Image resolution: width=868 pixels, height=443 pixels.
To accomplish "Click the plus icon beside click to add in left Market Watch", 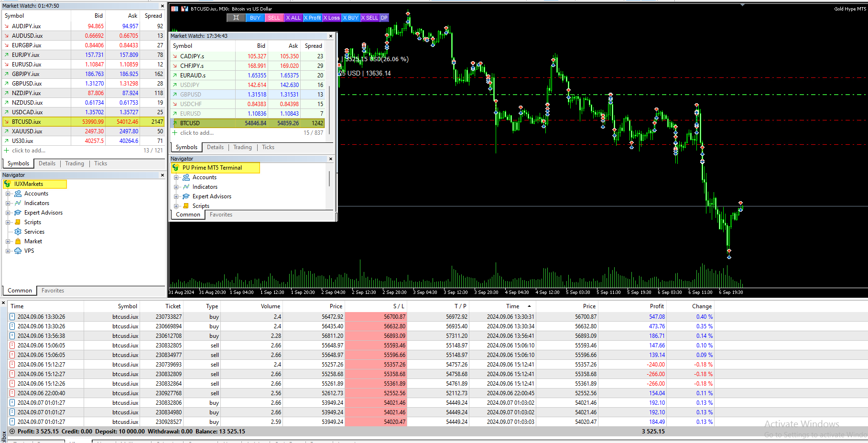I will [x=7, y=151].
